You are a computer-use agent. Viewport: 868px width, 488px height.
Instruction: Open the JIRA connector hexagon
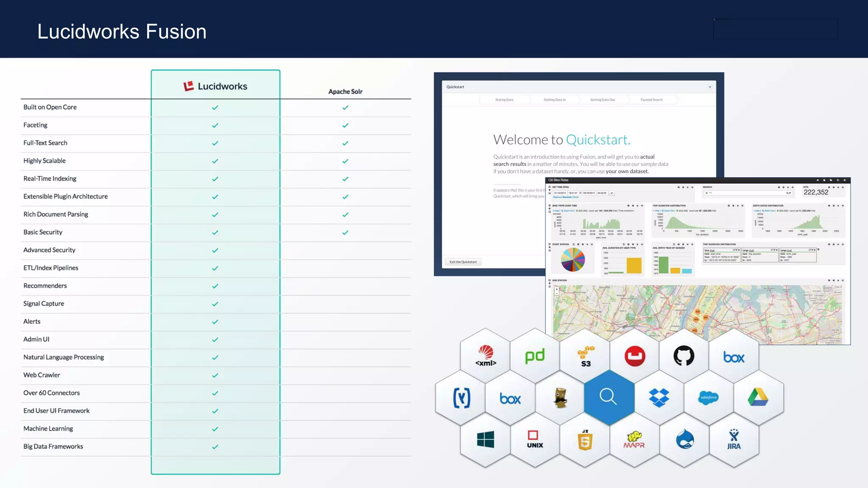tap(734, 440)
